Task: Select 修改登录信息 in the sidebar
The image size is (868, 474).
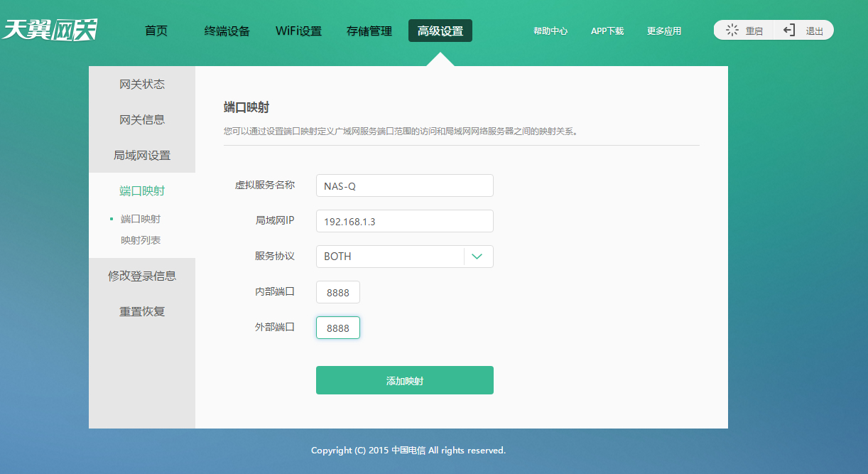Action: coord(142,276)
